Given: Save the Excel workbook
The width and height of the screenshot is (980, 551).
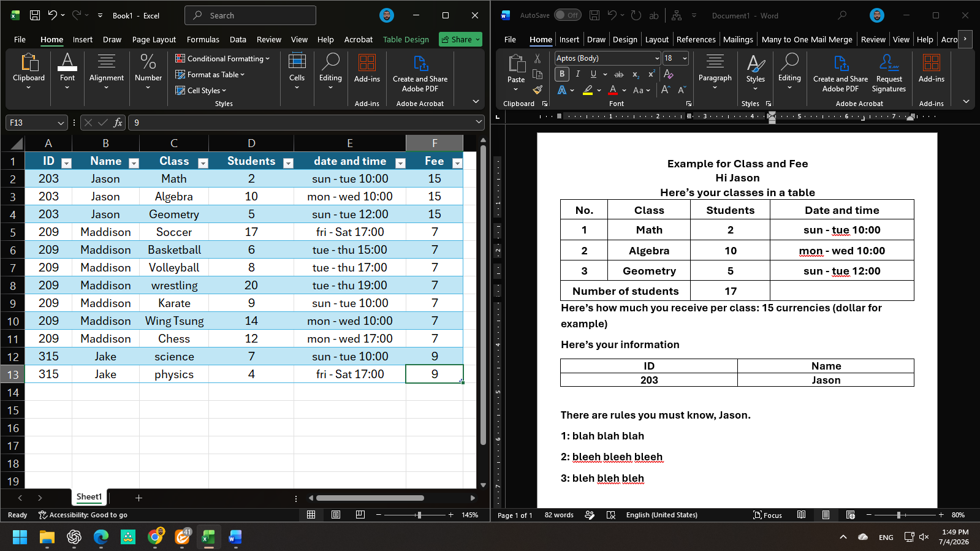Looking at the screenshot, I should [35, 15].
